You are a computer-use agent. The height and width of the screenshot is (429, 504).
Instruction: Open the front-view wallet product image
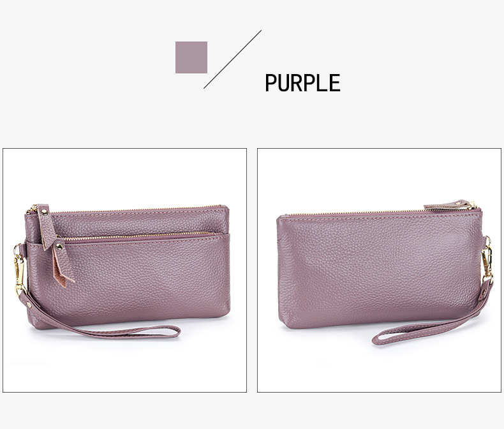click(124, 270)
